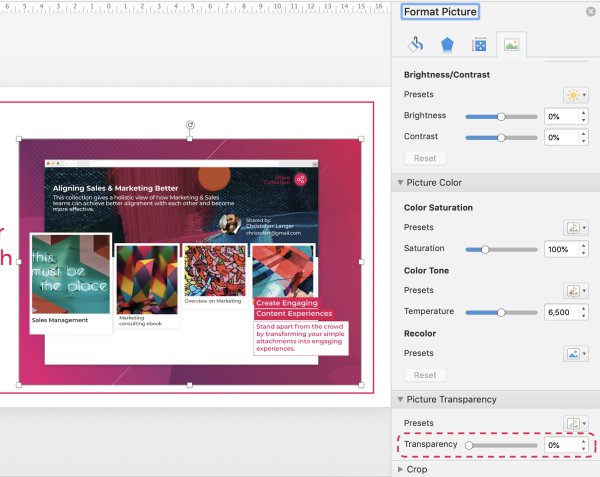The width and height of the screenshot is (600, 477).
Task: Click the Brightness percentage field
Action: click(x=561, y=117)
